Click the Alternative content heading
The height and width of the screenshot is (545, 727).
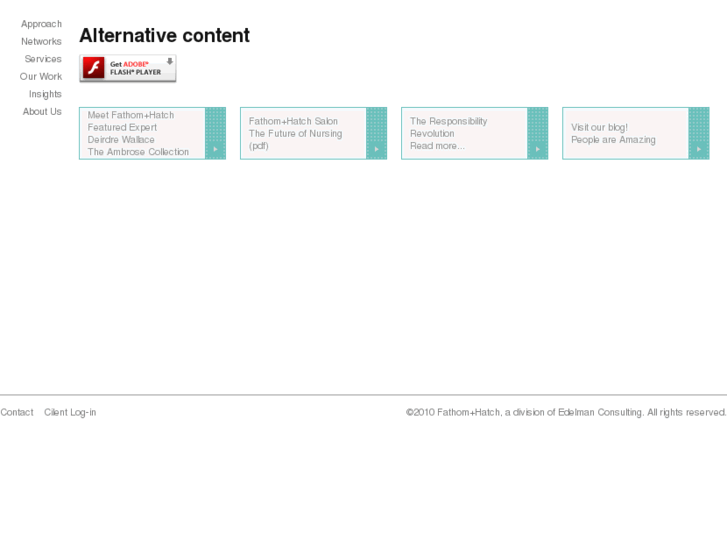(x=165, y=35)
